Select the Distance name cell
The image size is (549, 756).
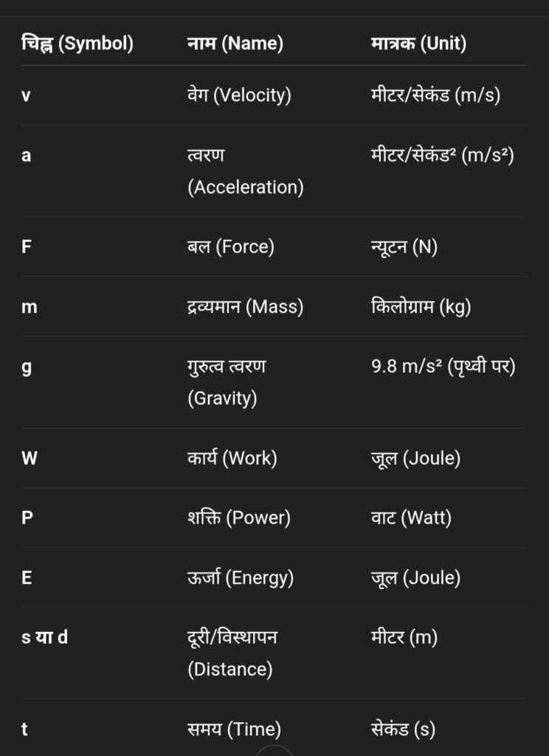click(232, 653)
